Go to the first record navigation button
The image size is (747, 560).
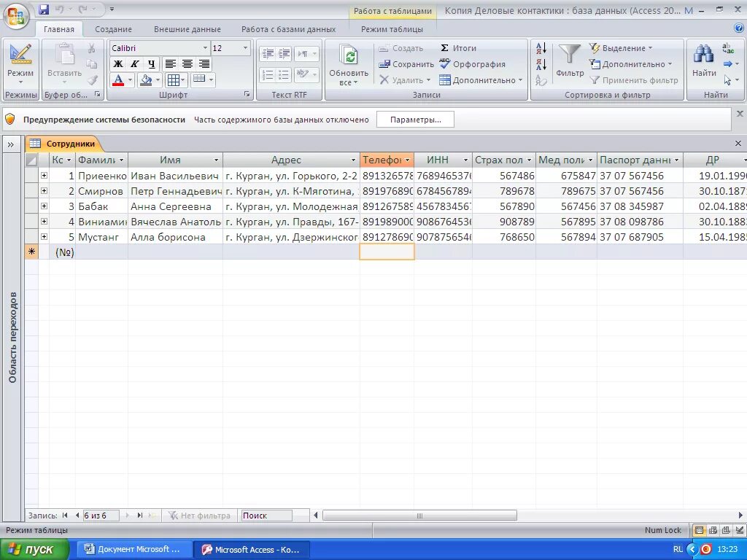coord(65,516)
